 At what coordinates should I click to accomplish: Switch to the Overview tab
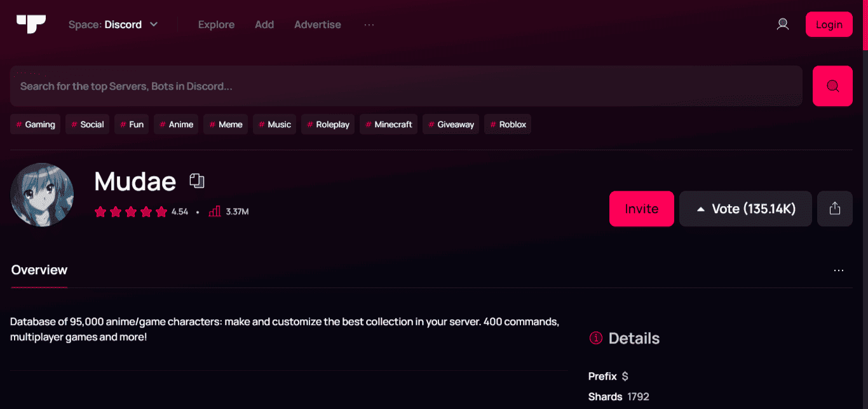[39, 270]
